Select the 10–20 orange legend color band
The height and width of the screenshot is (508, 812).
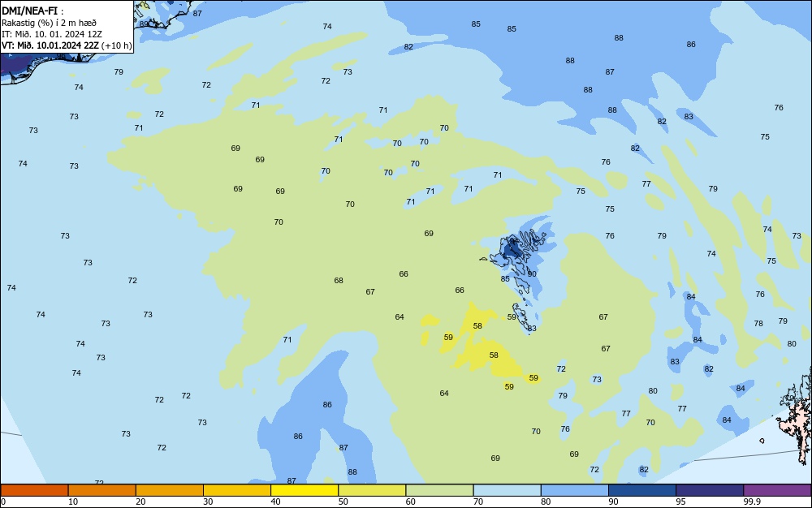coord(102,490)
